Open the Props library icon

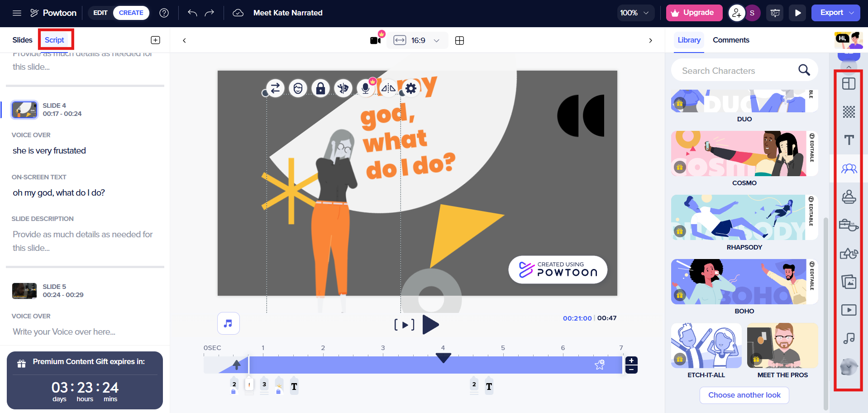849,197
